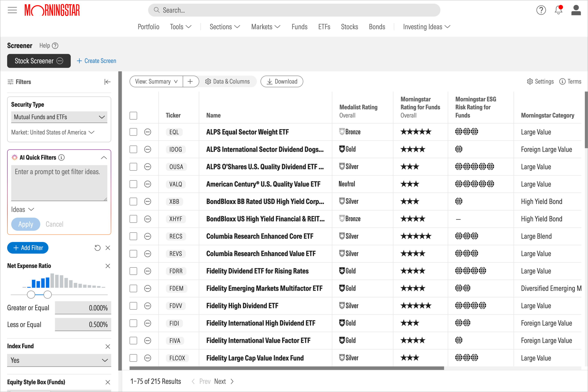The width and height of the screenshot is (588, 392).
Task: Open the Investing Ideas menu
Action: click(x=427, y=27)
